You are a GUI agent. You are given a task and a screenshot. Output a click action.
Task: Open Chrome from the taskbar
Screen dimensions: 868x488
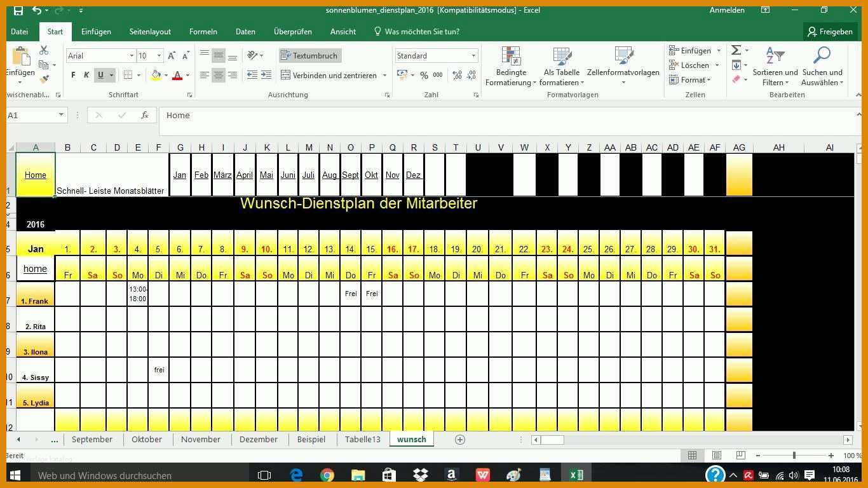click(x=327, y=475)
